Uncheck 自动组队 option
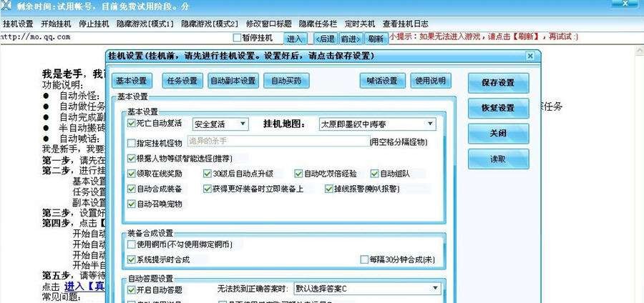644x303 pixels. pos(374,174)
